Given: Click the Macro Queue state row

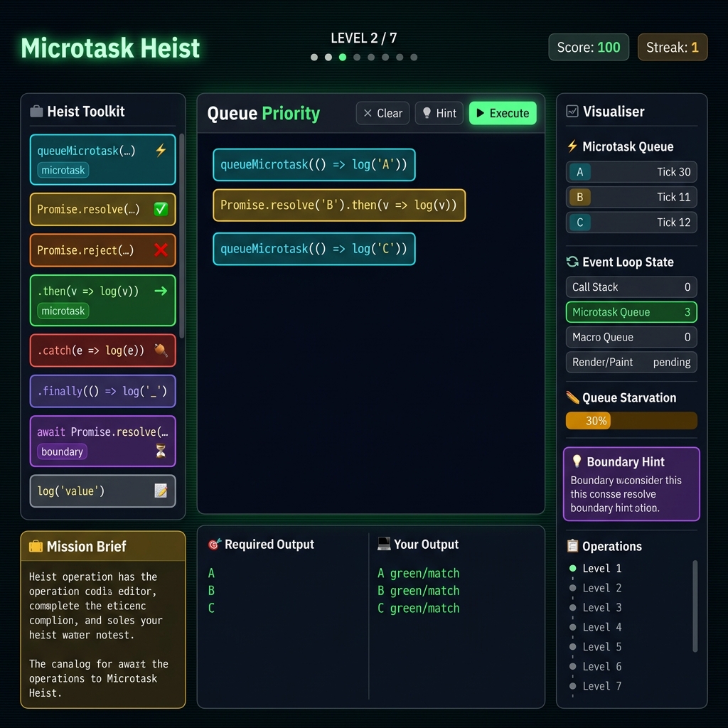Looking at the screenshot, I should click(x=631, y=337).
